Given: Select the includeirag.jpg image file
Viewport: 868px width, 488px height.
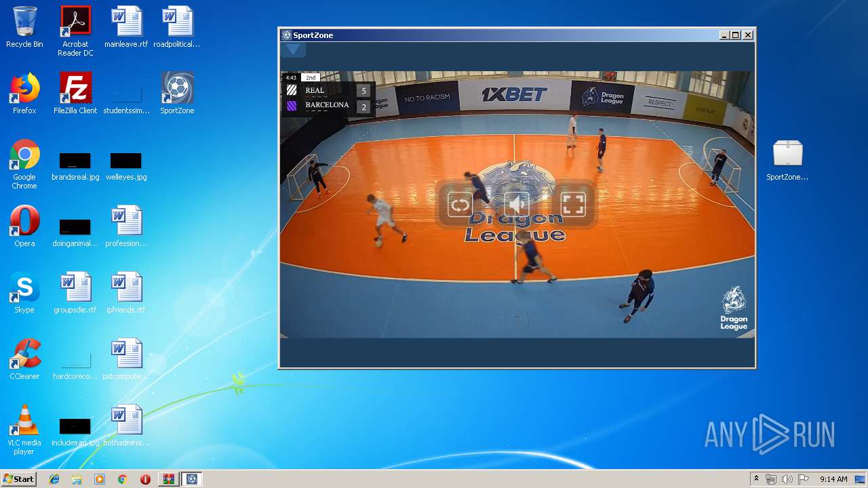Looking at the screenshot, I should click(75, 432).
